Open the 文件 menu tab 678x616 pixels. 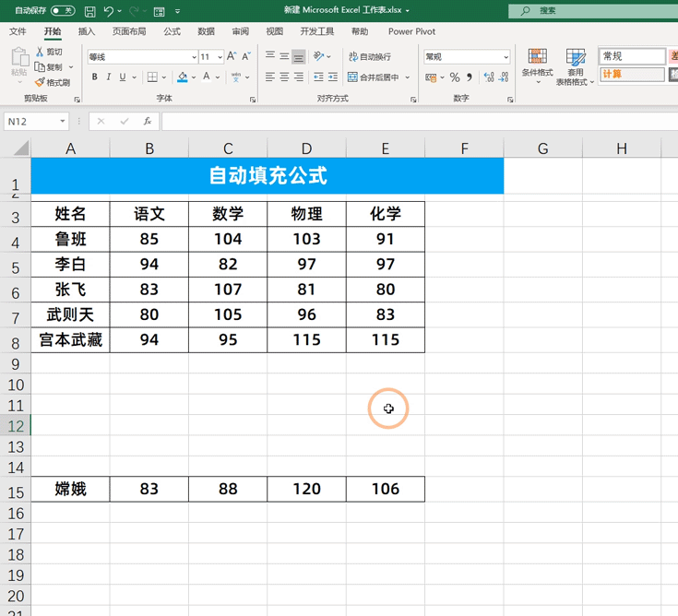[x=18, y=31]
